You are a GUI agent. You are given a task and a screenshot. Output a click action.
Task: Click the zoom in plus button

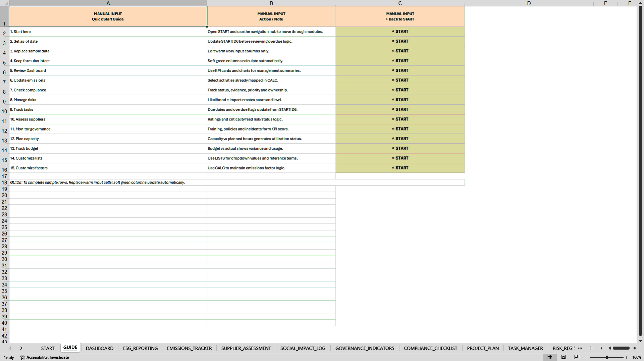coord(626,357)
